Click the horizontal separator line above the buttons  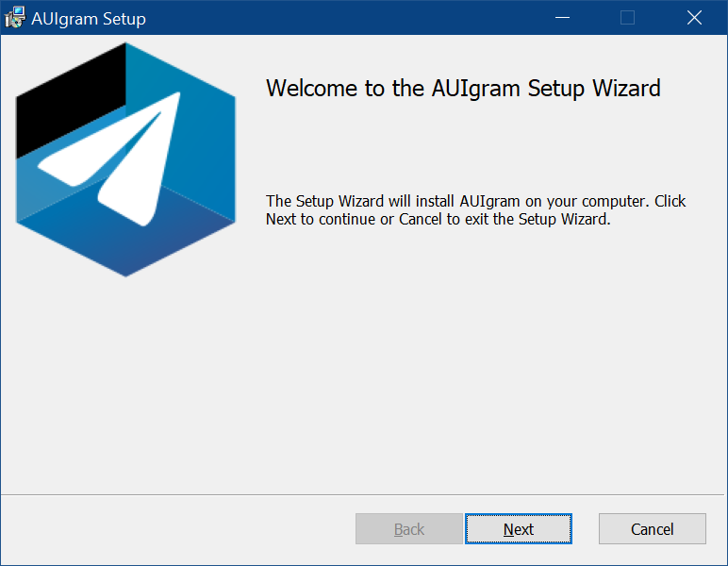pos(364,494)
